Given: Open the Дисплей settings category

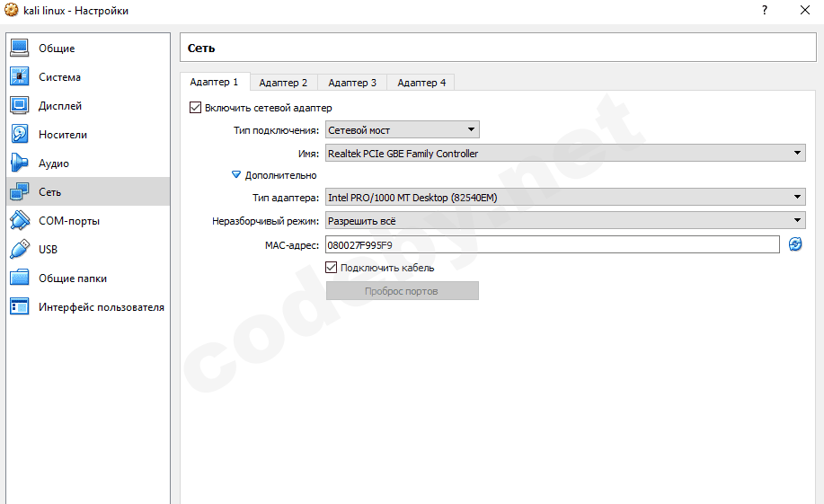Looking at the screenshot, I should (88, 106).
